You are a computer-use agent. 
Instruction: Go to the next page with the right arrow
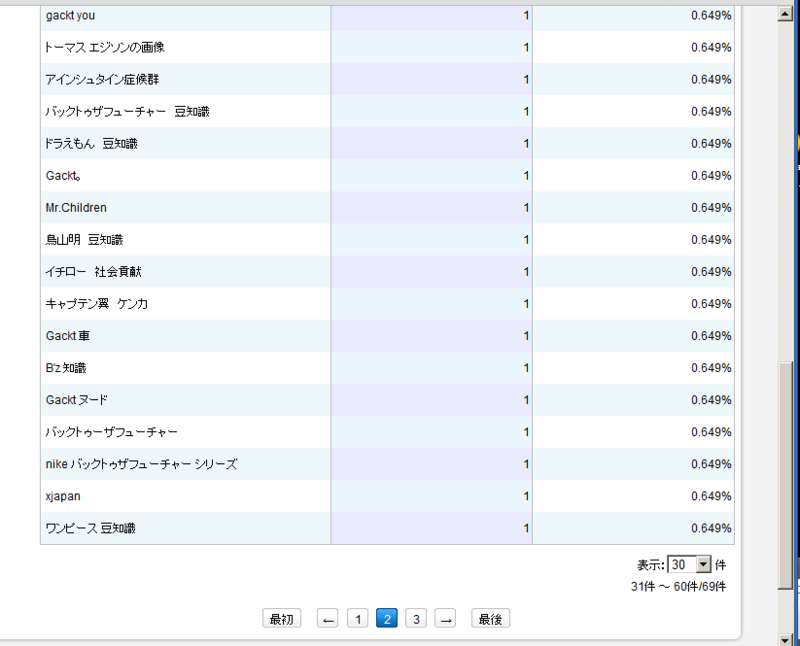(445, 618)
